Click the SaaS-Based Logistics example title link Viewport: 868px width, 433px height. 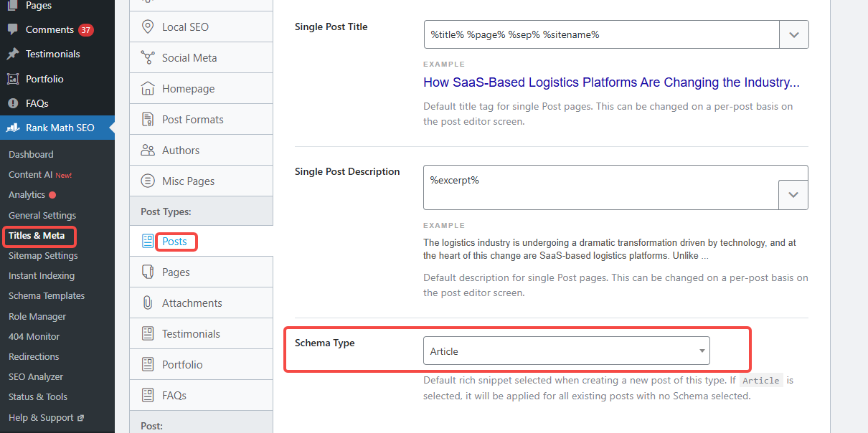[610, 82]
